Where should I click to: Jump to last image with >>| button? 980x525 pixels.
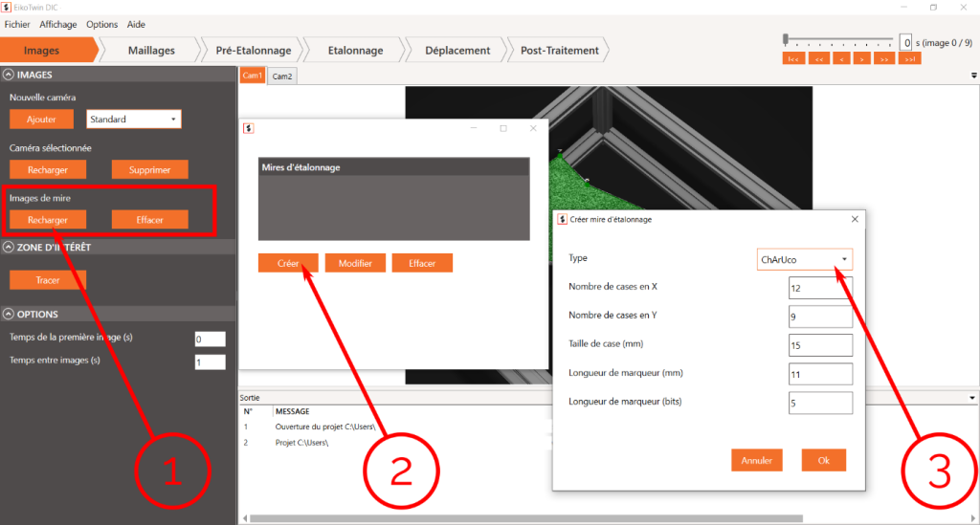(910, 58)
